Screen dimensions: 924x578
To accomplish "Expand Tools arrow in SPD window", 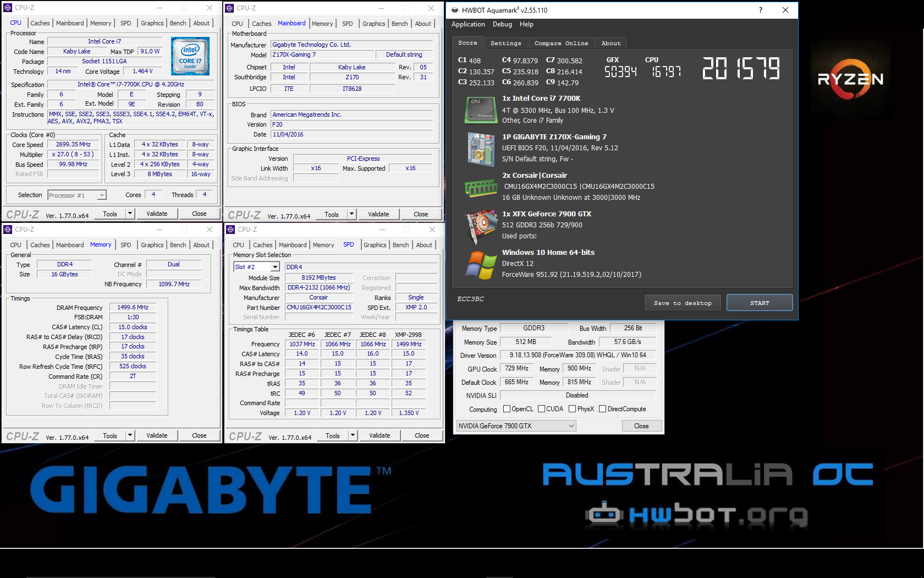I will coord(353,435).
